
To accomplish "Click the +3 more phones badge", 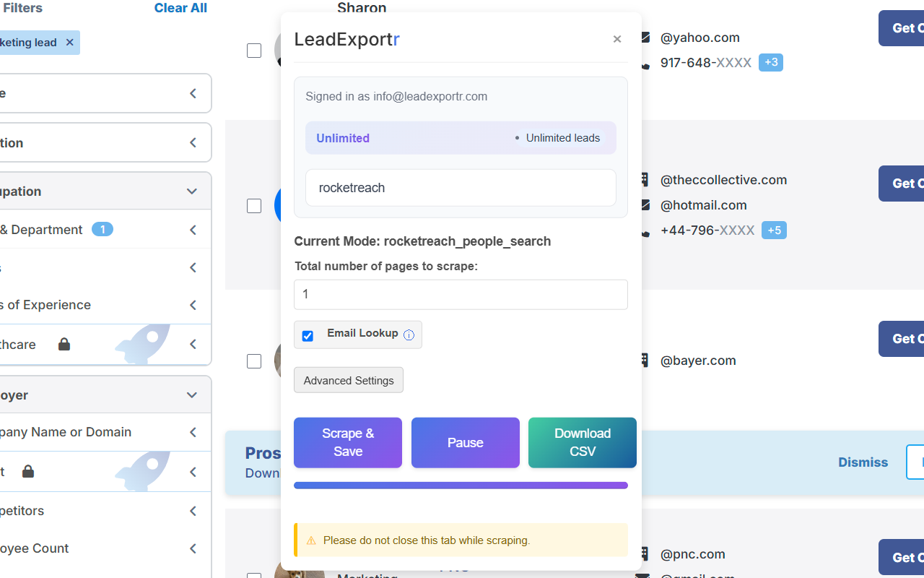I will click(x=771, y=63).
